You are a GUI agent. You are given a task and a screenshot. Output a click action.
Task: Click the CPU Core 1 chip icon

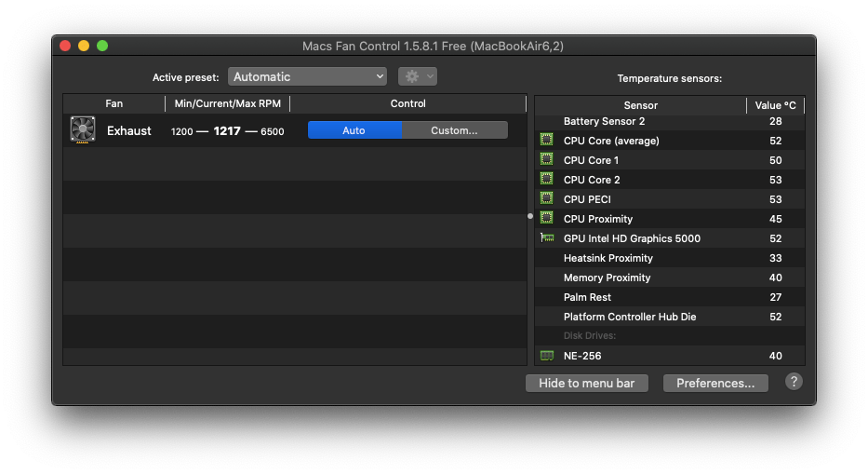pos(546,159)
